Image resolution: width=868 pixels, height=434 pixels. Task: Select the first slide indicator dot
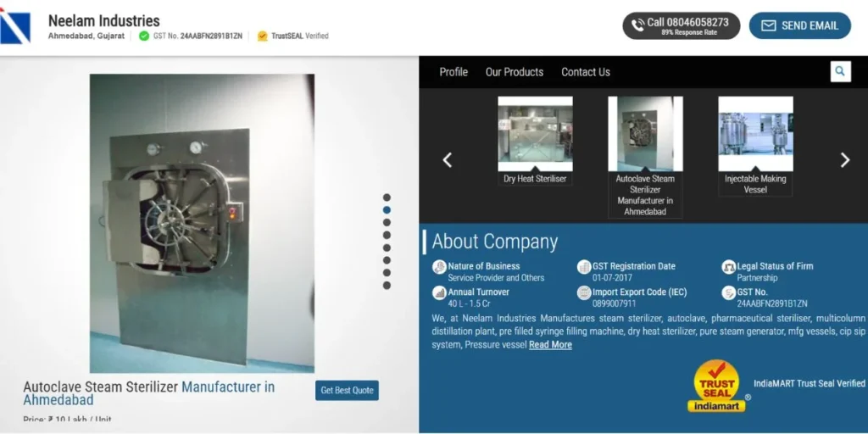[387, 198]
